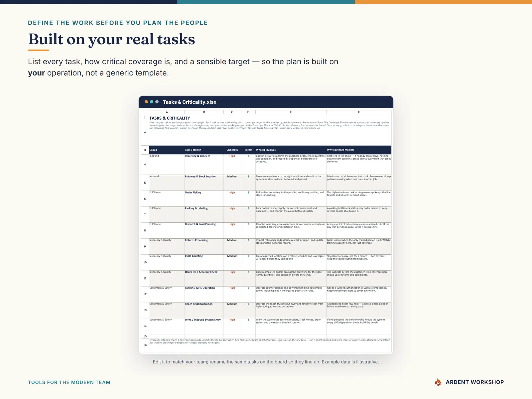Click the Built on your real tasks heading
Viewport: 532px width, 399px height.
coord(111,39)
